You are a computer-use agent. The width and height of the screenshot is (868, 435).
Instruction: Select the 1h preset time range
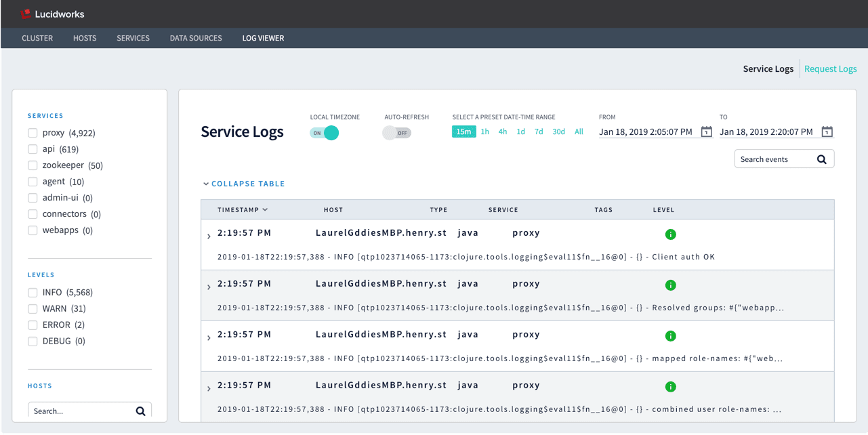pos(484,131)
